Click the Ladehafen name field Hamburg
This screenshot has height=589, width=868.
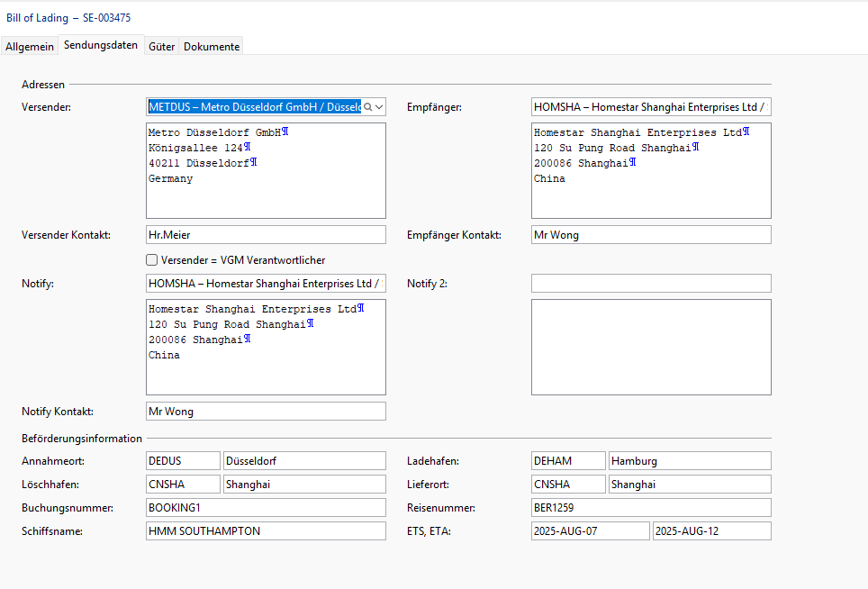click(x=690, y=460)
